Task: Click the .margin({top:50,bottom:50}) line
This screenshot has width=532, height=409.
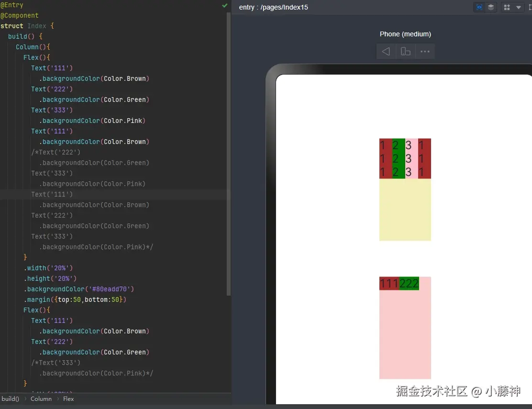Action: click(75, 299)
